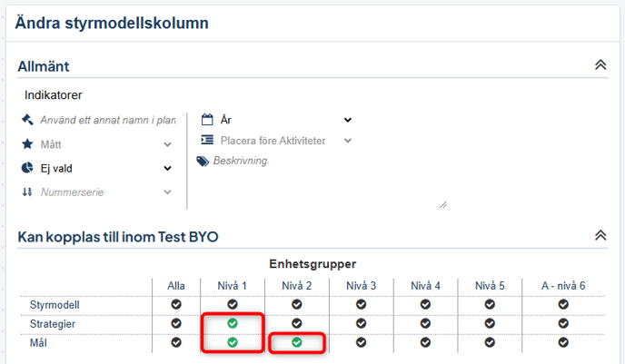Click the indent icon by Placera före Aktiviteter

pyautogui.click(x=206, y=141)
